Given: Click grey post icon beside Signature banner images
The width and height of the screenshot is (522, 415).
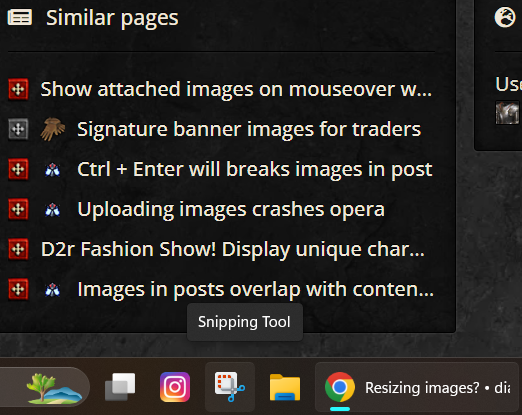Looking at the screenshot, I should [x=18, y=129].
